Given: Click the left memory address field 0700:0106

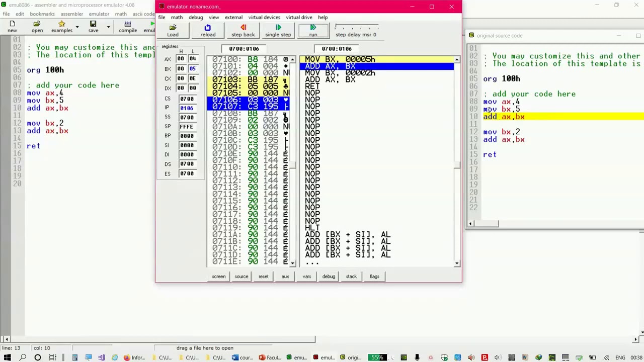Looking at the screenshot, I should 244,49.
